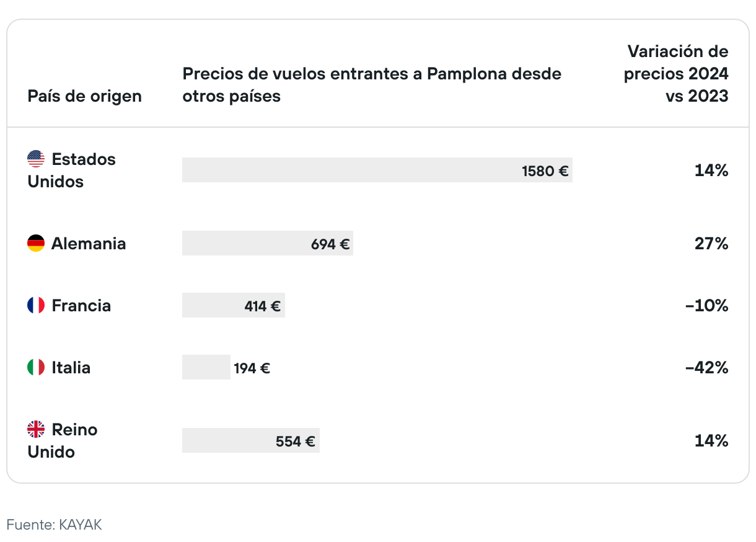Click the 694 € Alemania bar
Image resolution: width=756 pixels, height=542 pixels.
pos(267,243)
